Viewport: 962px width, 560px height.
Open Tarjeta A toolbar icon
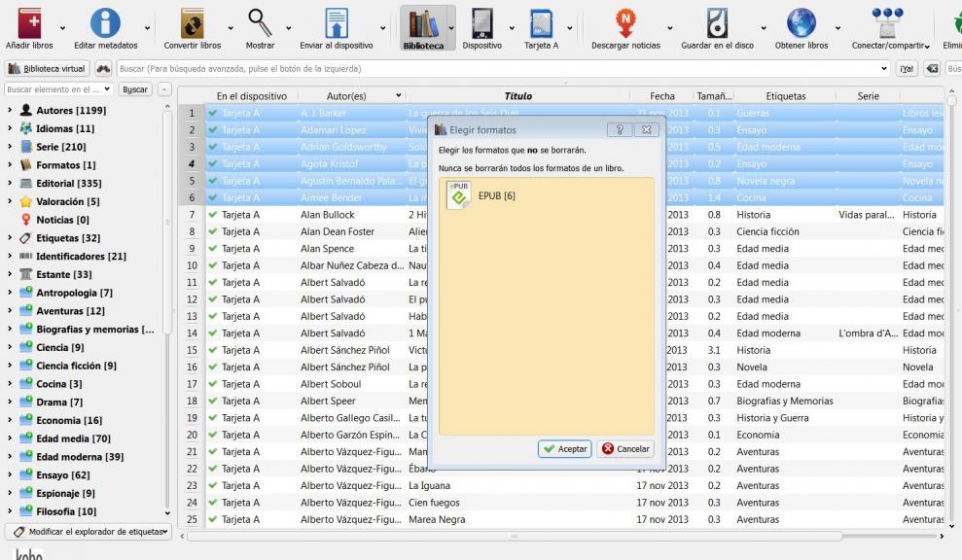[x=541, y=22]
